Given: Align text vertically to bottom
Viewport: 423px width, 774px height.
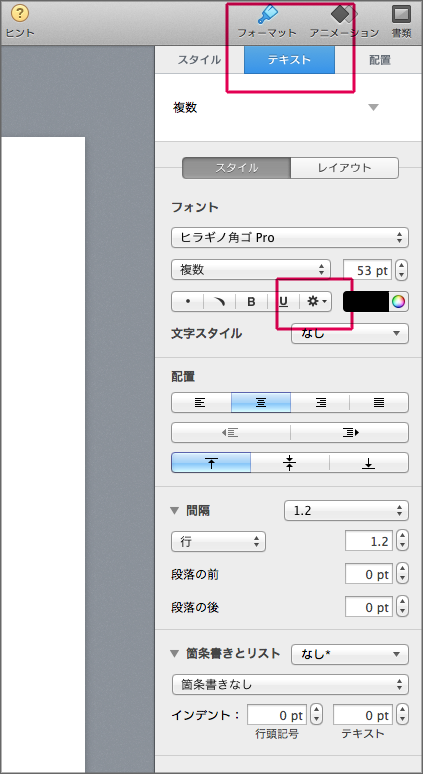Looking at the screenshot, I should point(369,463).
